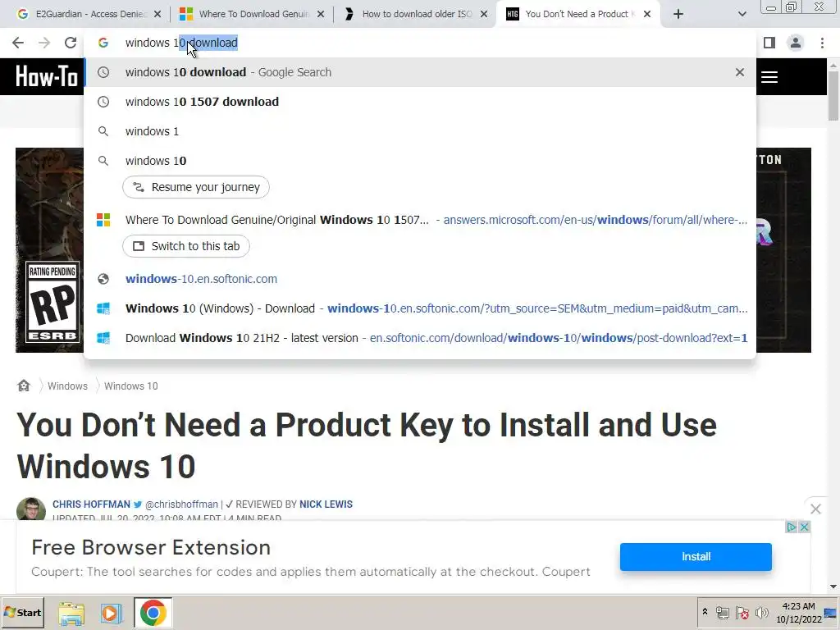Open CHRIS HOFFMAN author link
The width and height of the screenshot is (840, 630).
click(x=91, y=504)
